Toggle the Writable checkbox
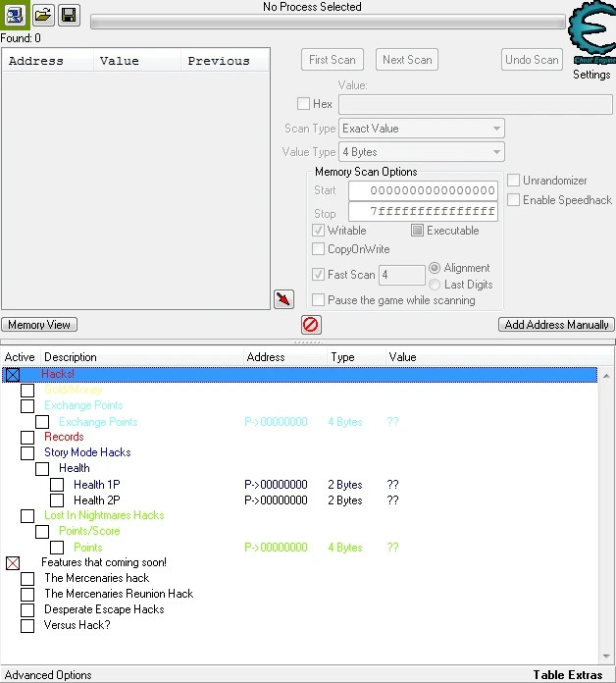616x683 pixels. [318, 230]
